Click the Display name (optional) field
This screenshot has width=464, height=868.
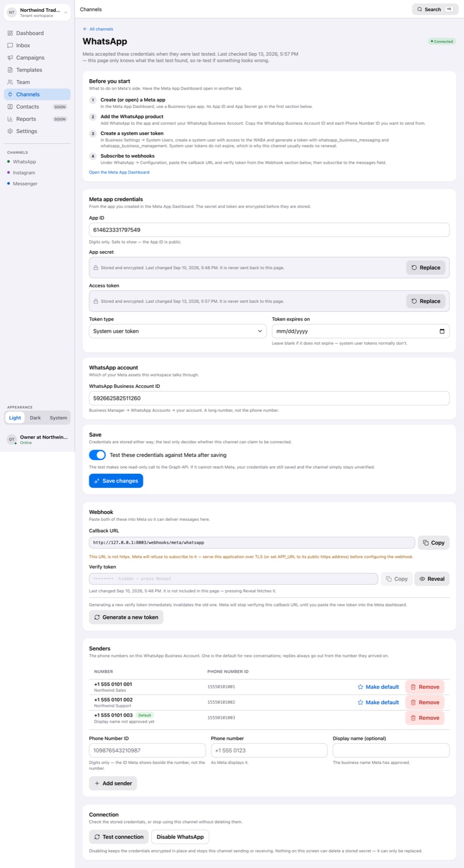391,750
